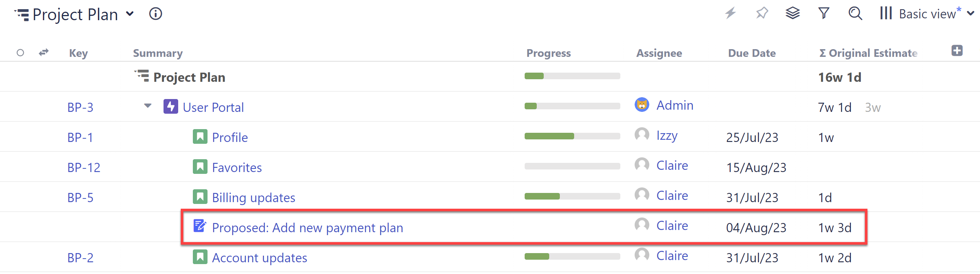Click the circle icon in the header row
980x274 pixels.
point(21,52)
